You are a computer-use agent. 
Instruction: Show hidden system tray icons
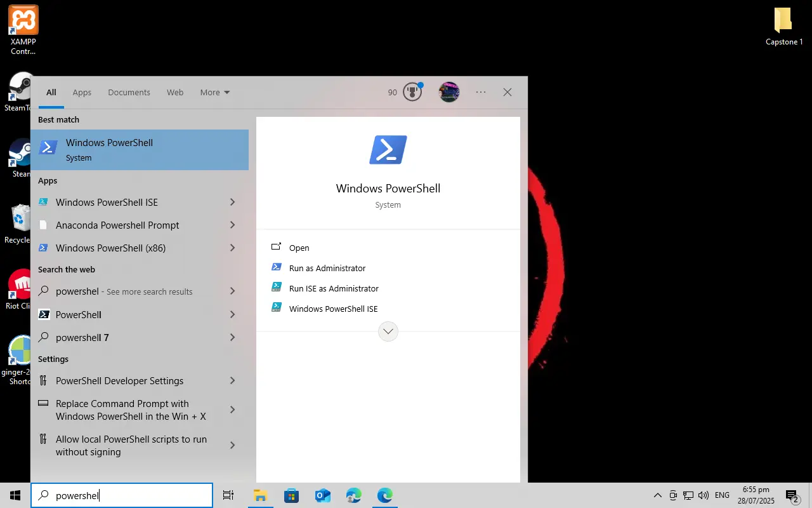click(x=657, y=495)
